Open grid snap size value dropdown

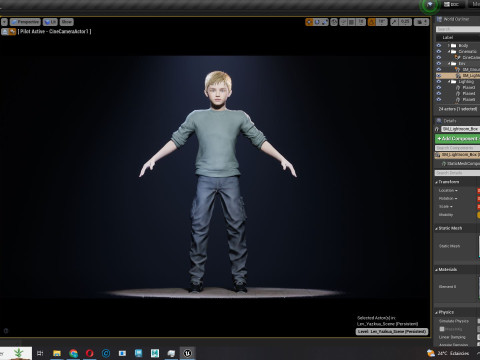coord(361,22)
